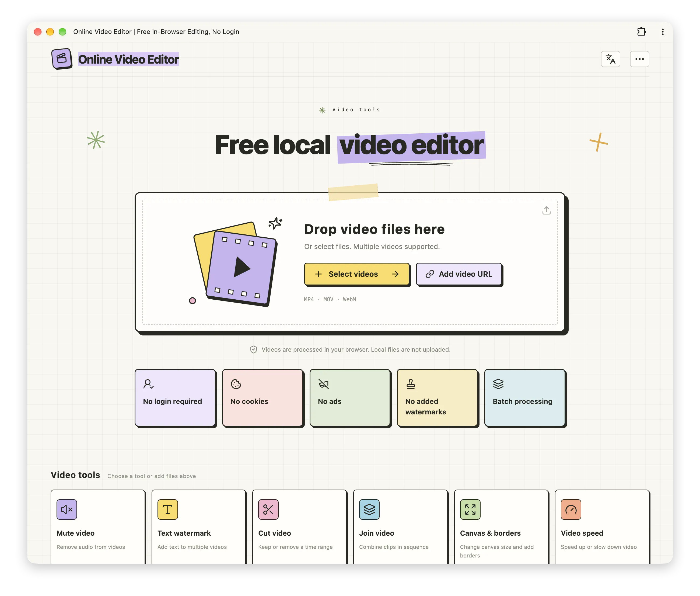Click the shield icon by privacy note

(253, 349)
